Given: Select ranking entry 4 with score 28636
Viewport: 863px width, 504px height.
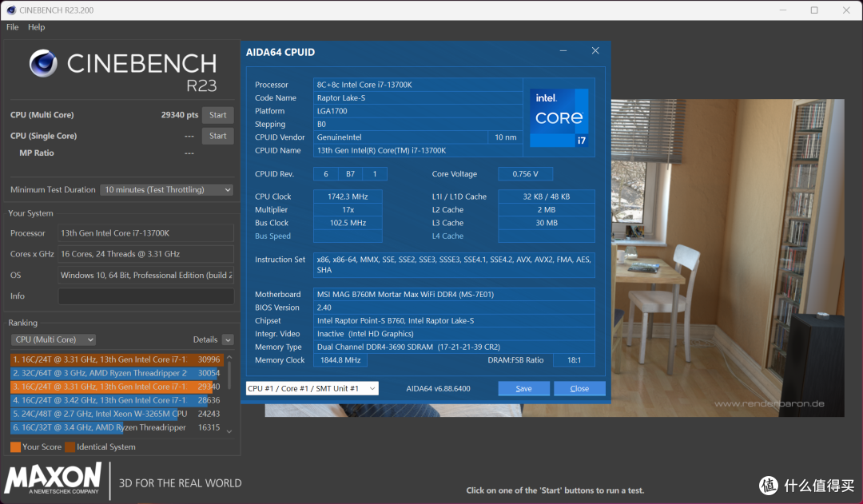Looking at the screenshot, I should pyautogui.click(x=117, y=400).
